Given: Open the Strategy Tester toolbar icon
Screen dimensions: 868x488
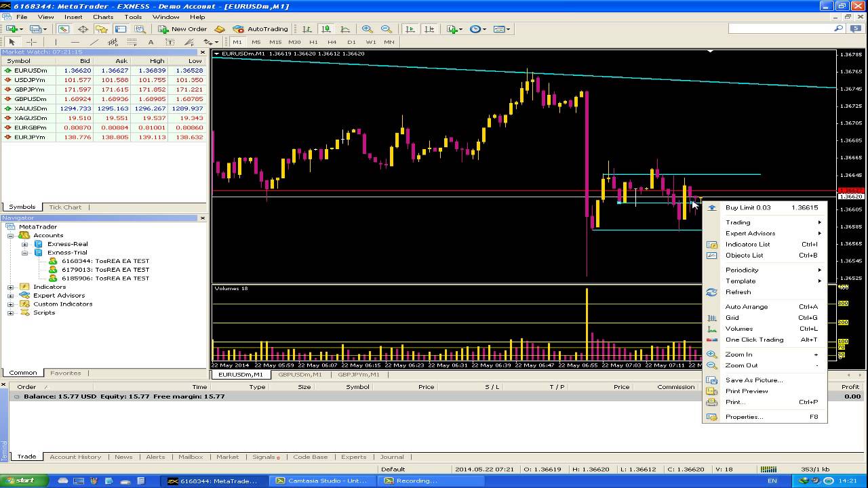Looking at the screenshot, I should 140,29.
